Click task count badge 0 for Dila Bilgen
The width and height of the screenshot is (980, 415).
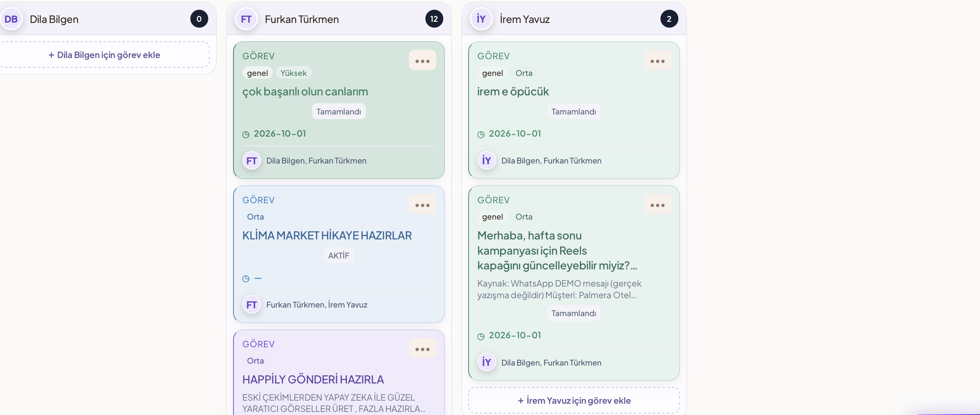199,19
